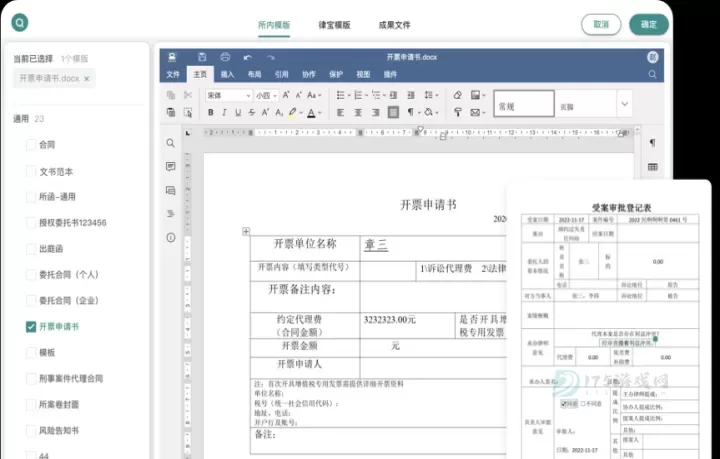The image size is (720, 459).
Task: Decrease font size with smaller A icon
Action: pyautogui.click(x=299, y=95)
